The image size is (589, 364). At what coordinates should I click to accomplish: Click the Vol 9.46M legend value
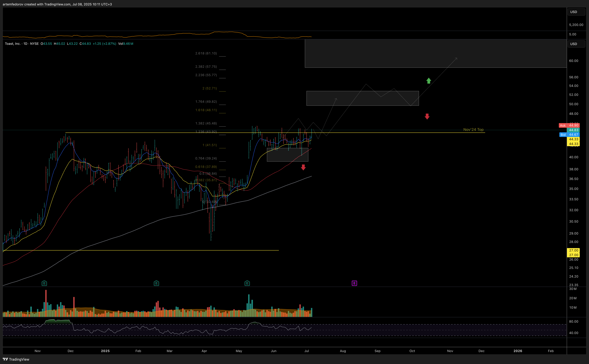(126, 44)
